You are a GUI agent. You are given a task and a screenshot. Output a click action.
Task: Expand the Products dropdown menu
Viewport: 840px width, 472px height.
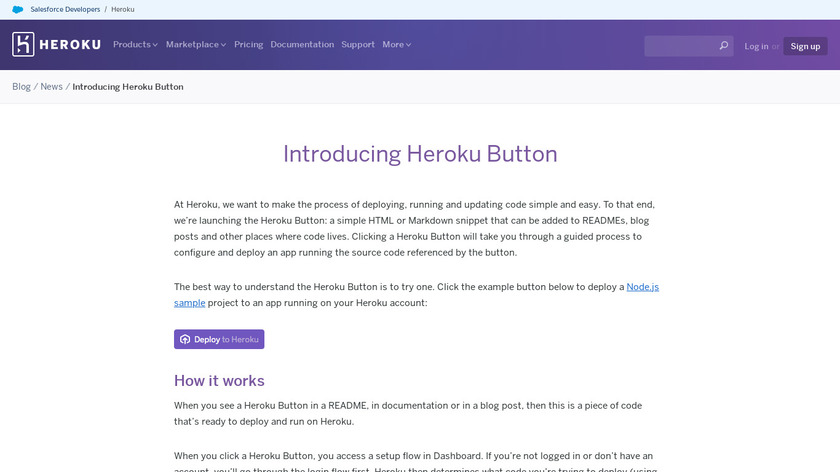click(136, 45)
